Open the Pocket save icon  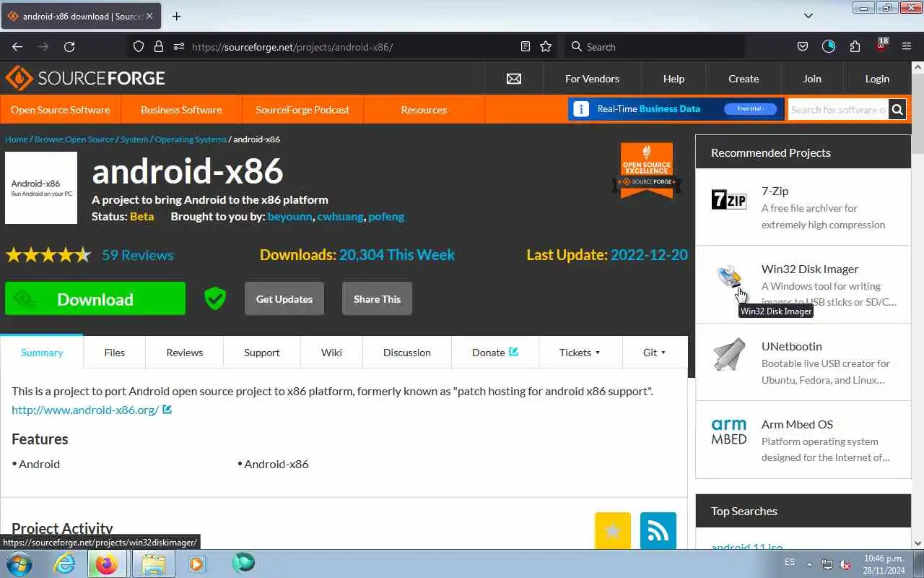802,47
